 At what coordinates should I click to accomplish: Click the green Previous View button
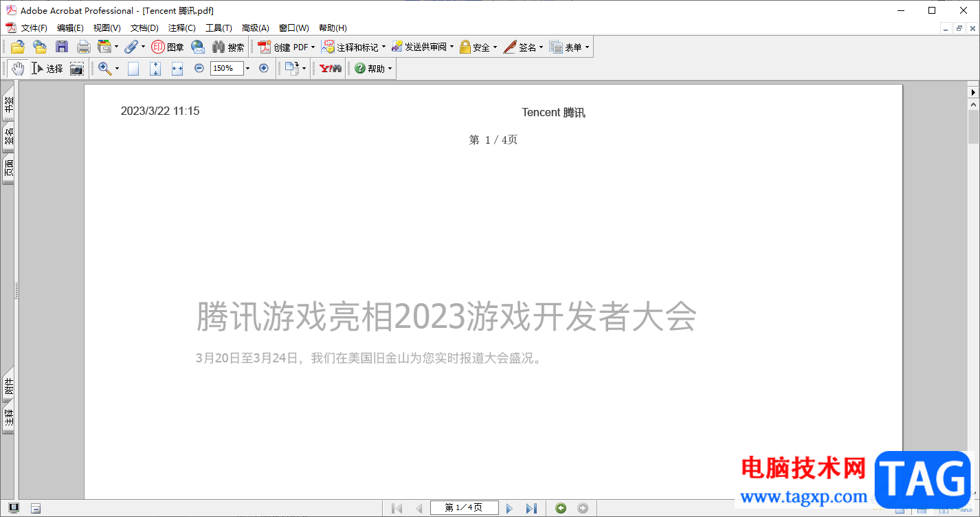pos(561,508)
